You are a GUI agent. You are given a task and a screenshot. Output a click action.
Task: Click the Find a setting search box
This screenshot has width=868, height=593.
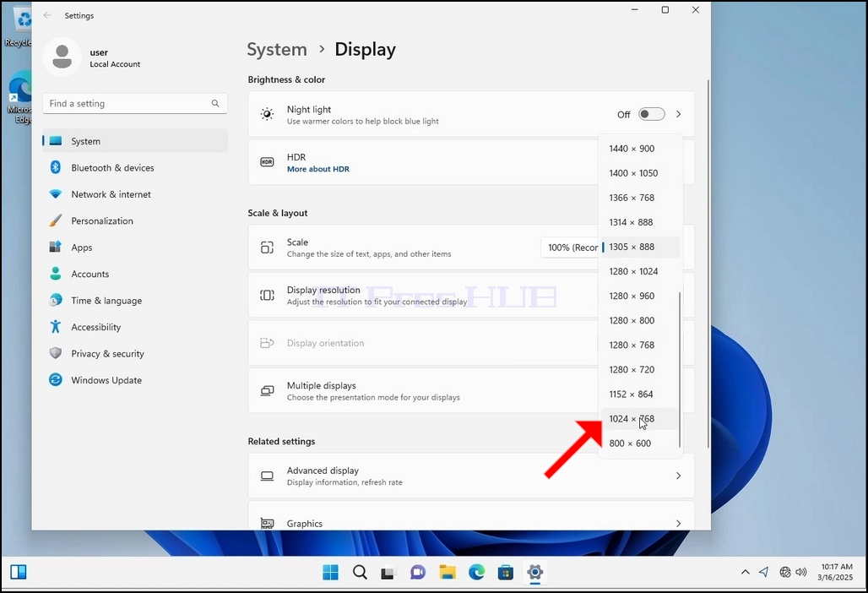coord(135,104)
